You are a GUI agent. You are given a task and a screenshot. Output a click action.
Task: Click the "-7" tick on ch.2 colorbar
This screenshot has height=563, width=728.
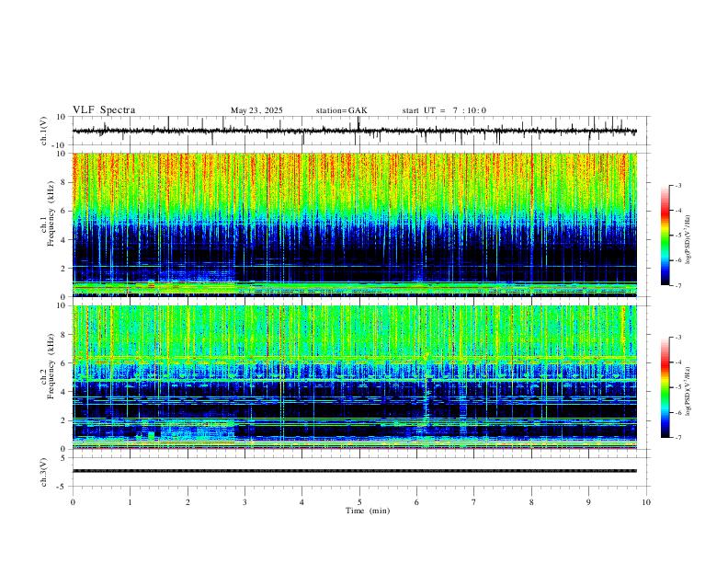tap(678, 438)
